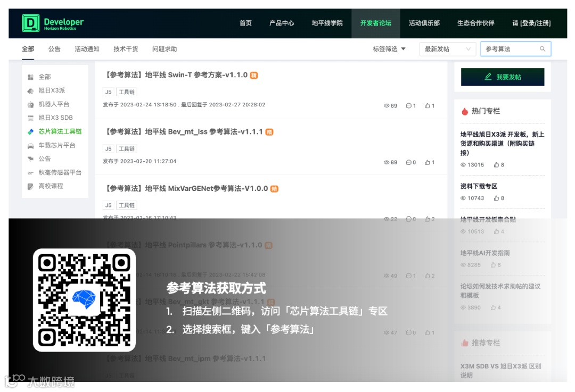This screenshot has width=575, height=392.
Task: Click the 车载芯片平台 car icon
Action: point(30,145)
